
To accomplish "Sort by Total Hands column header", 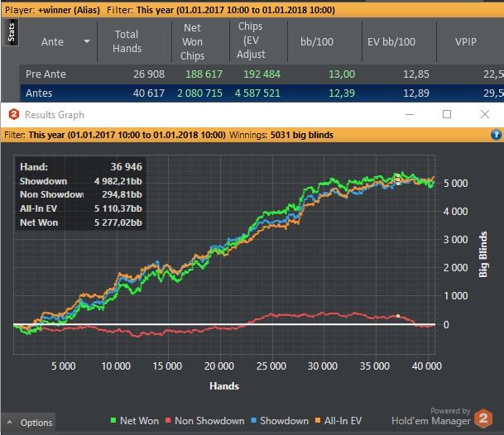I will [x=127, y=41].
